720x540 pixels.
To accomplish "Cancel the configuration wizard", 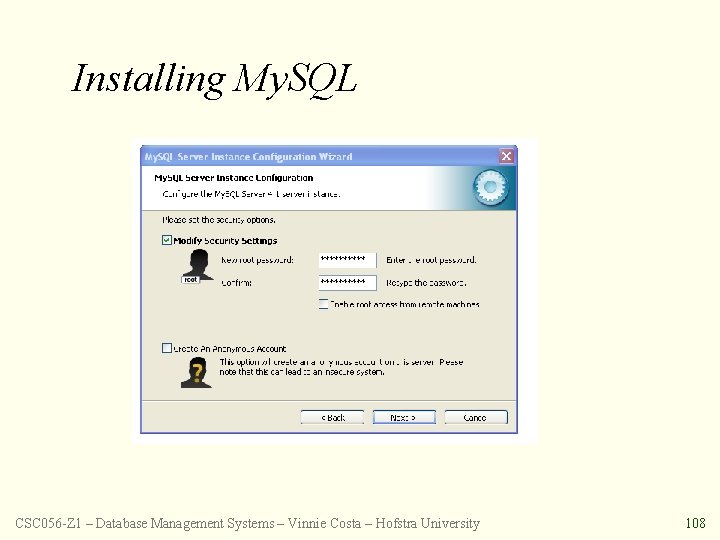I will point(476,417).
